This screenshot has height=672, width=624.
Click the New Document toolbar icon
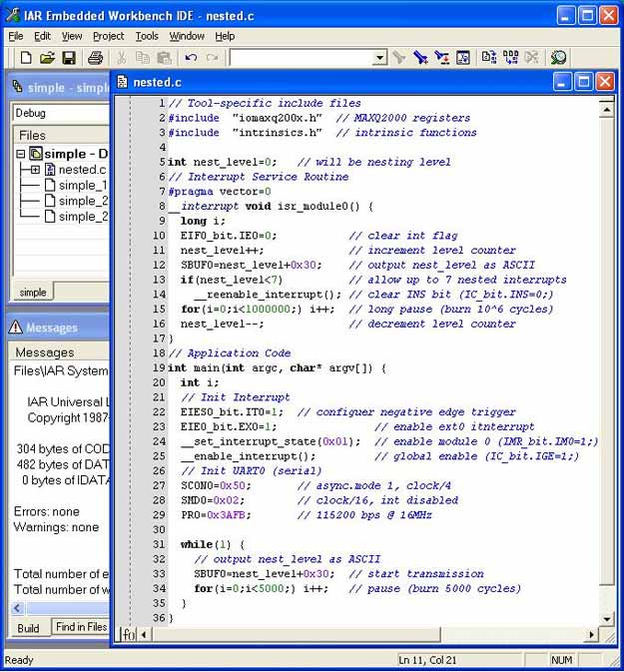pyautogui.click(x=26, y=58)
